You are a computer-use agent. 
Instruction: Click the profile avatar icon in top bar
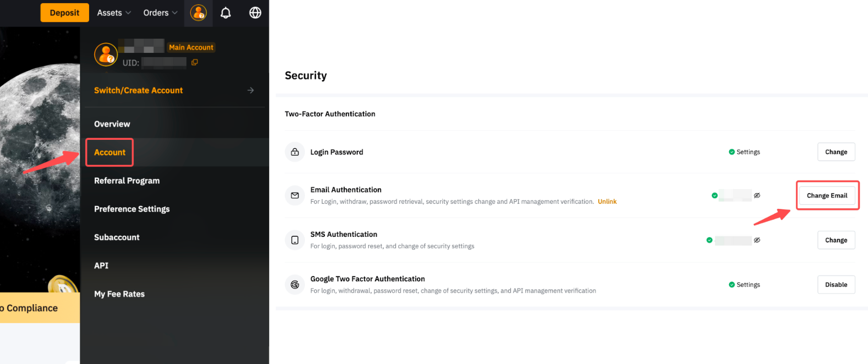point(198,13)
